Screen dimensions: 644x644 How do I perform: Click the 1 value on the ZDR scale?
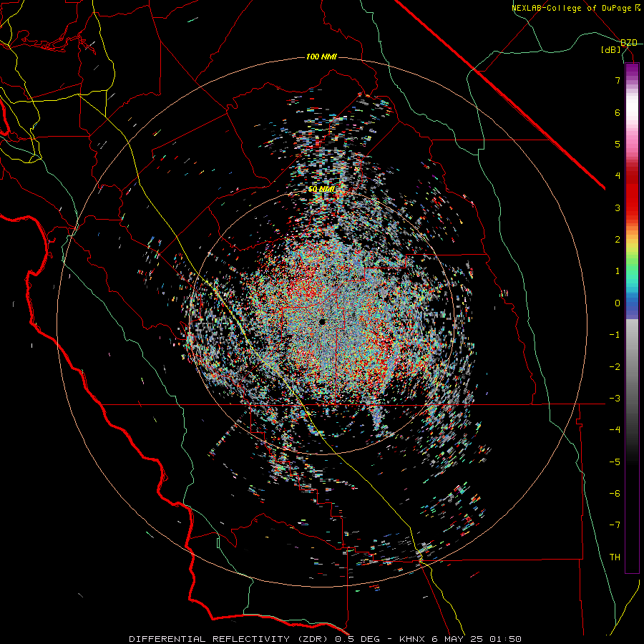tap(618, 271)
